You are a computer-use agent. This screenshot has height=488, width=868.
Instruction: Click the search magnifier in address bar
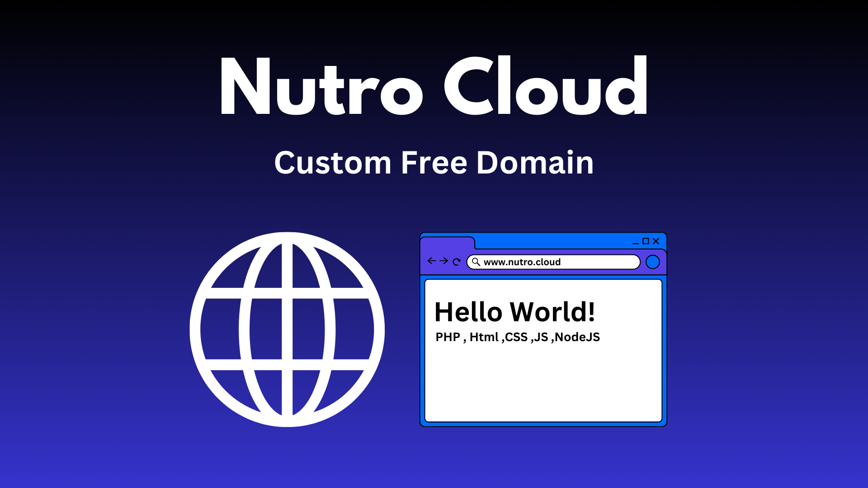point(476,262)
